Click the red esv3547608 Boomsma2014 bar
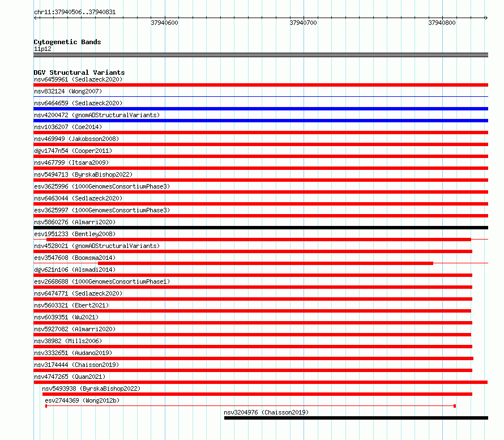 coord(266,263)
